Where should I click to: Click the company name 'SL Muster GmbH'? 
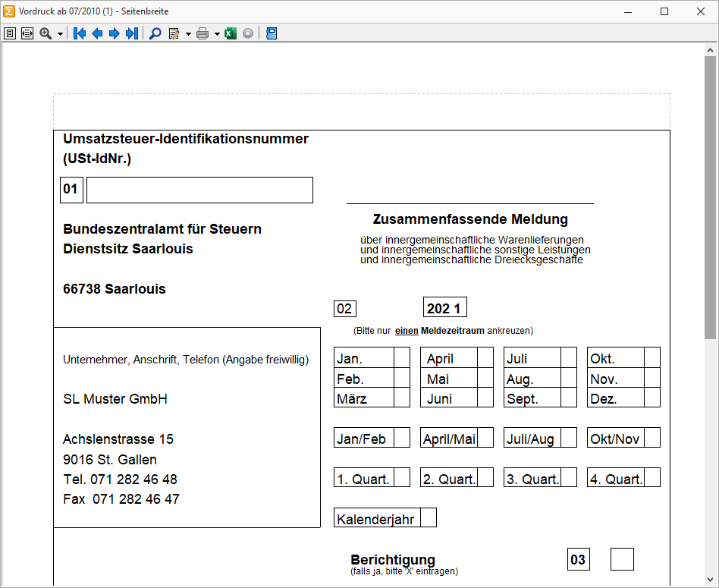pos(115,399)
